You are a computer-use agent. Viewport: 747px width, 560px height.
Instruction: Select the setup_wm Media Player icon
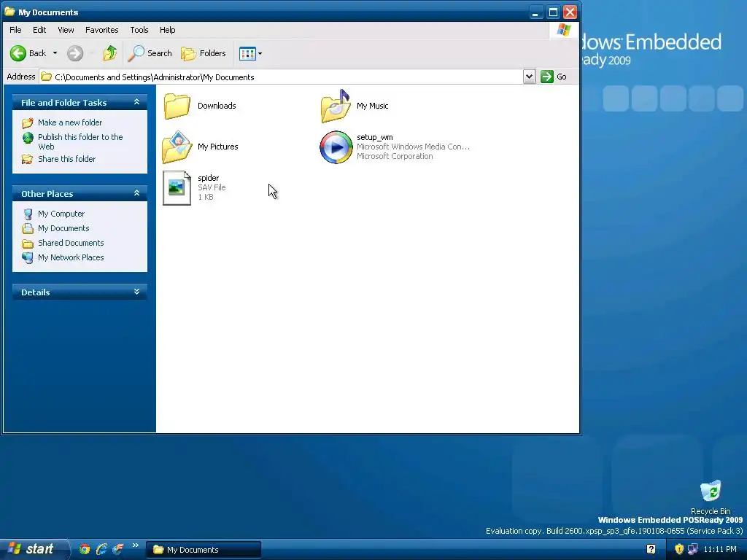(336, 147)
